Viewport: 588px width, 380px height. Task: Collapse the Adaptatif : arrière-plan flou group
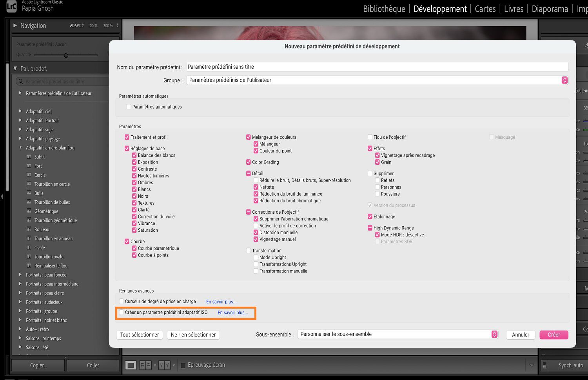(x=20, y=147)
